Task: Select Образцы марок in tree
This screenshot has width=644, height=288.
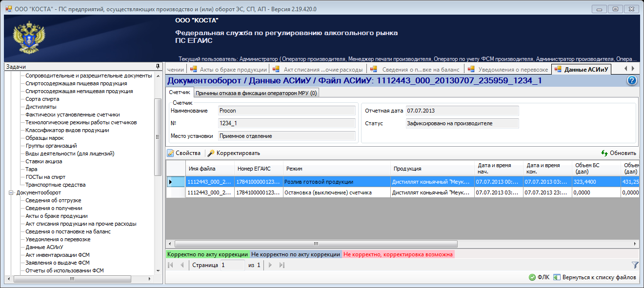Action: pos(44,138)
